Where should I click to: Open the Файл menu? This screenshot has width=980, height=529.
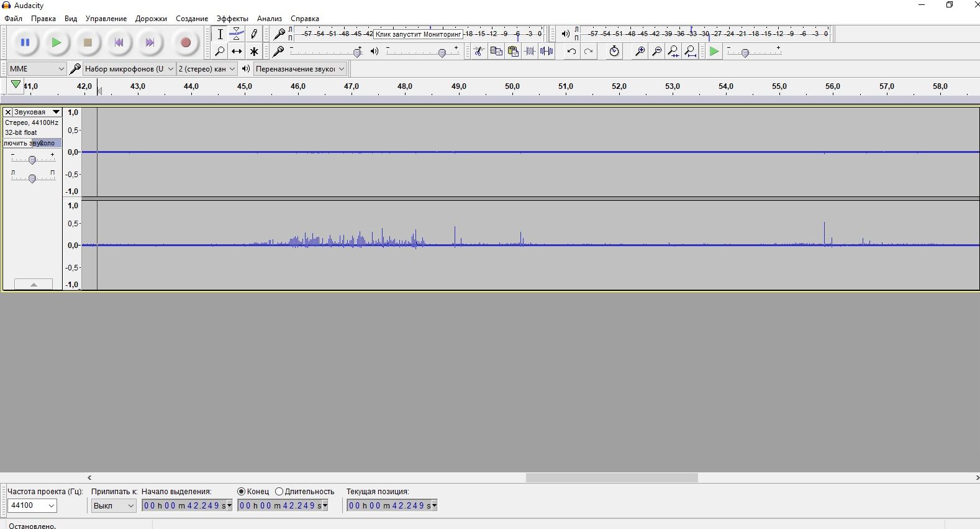pos(13,19)
